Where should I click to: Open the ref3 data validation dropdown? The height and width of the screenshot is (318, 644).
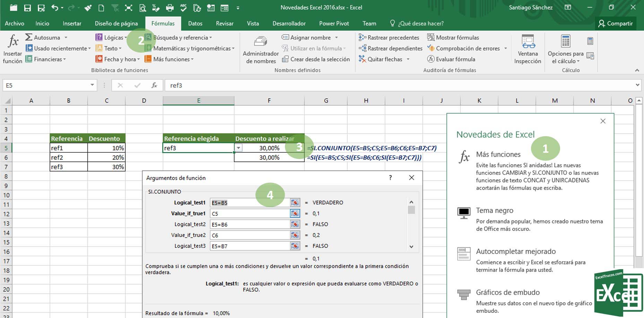pyautogui.click(x=239, y=147)
